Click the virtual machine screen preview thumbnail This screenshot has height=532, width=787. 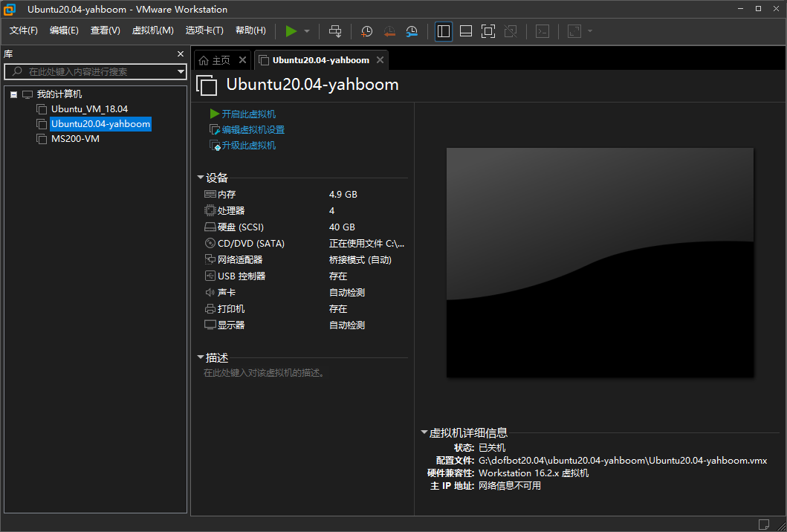tap(600, 262)
